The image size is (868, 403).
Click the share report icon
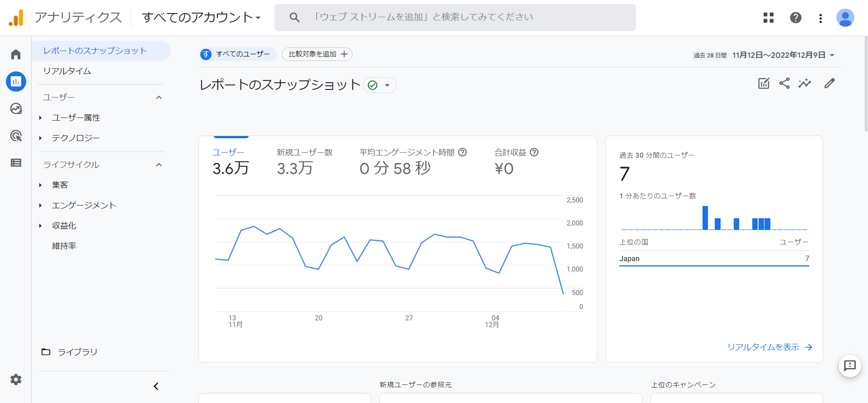click(x=784, y=83)
